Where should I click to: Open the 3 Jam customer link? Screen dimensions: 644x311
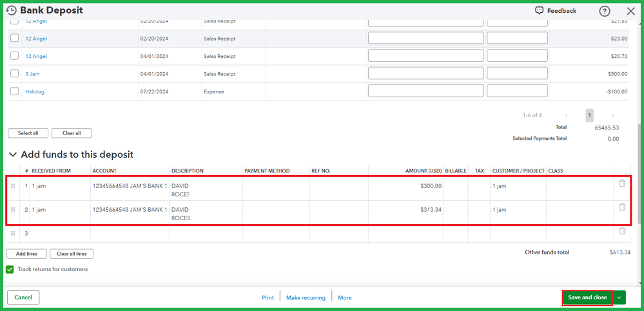(x=32, y=74)
